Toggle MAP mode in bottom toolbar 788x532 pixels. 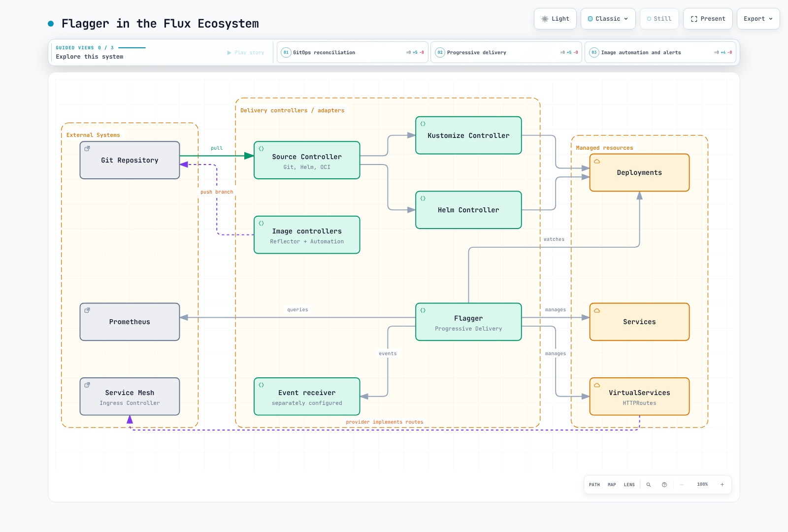[x=612, y=485]
